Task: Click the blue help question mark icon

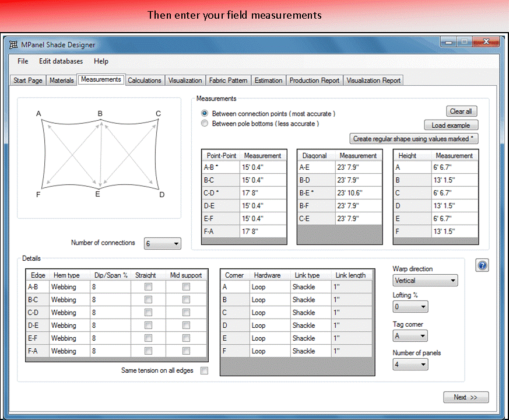Action: pyautogui.click(x=482, y=265)
